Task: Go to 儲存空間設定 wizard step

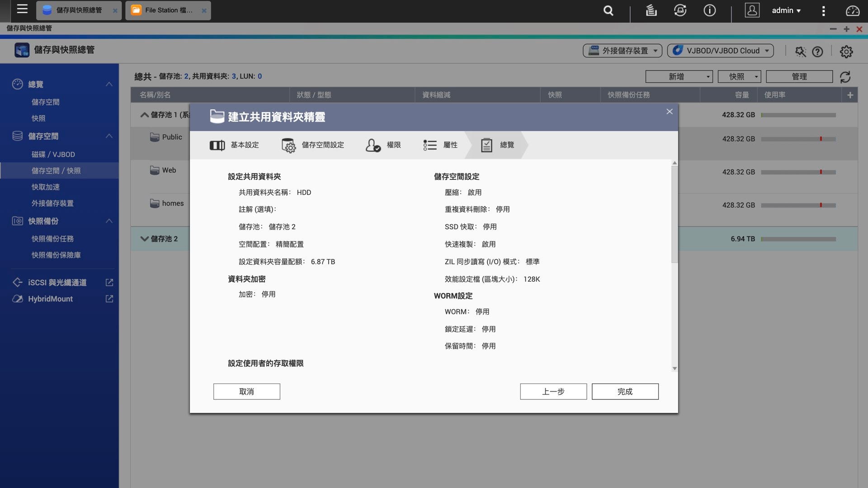Action: 312,145
